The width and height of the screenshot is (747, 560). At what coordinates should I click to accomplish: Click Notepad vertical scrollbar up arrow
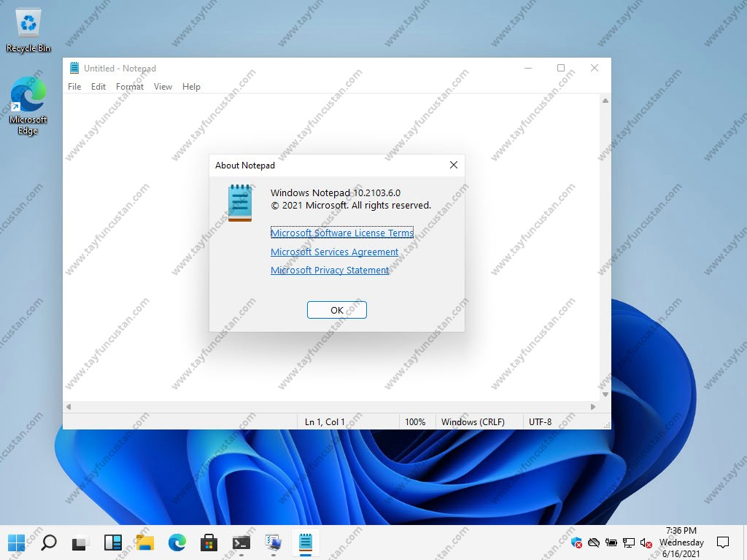pos(605,101)
